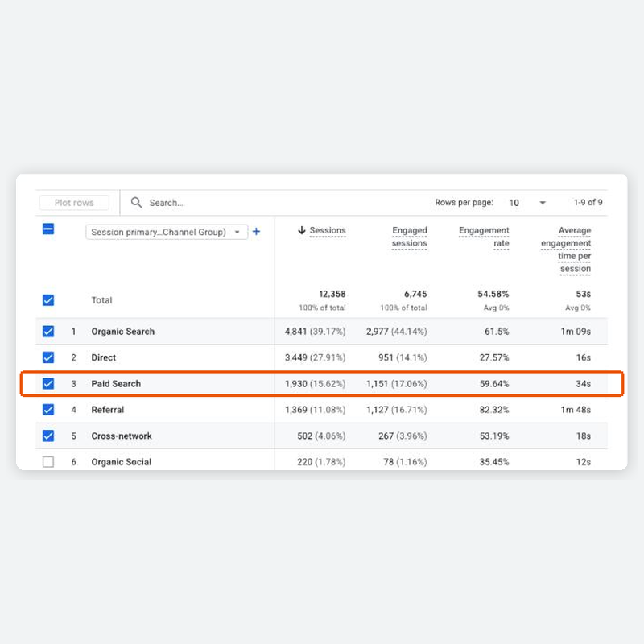Image resolution: width=644 pixels, height=644 pixels.
Task: Sort by the Sessions column header
Action: [x=328, y=230]
